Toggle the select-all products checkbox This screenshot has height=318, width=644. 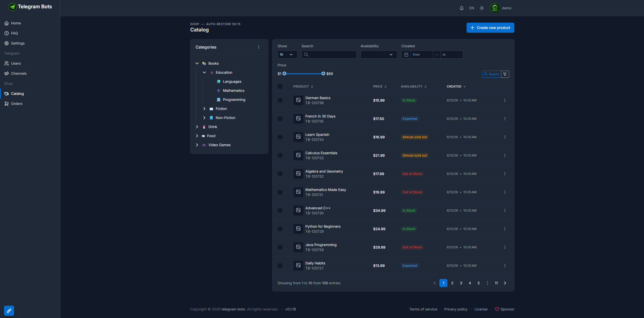pos(280,87)
